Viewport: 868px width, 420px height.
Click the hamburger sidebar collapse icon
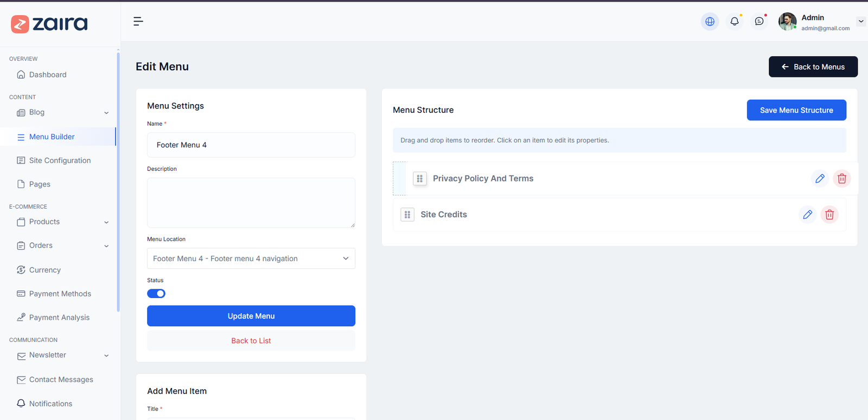(x=138, y=21)
